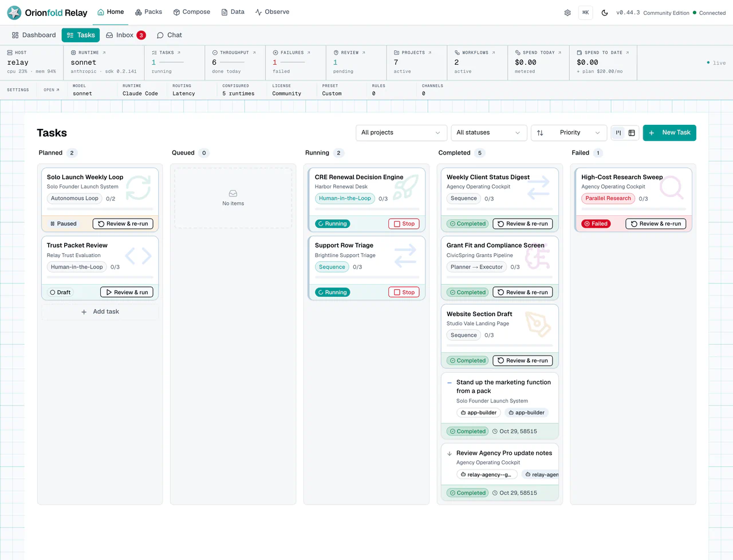This screenshot has height=560, width=733.
Task: Click the sort direction arrows icon
Action: [x=540, y=133]
